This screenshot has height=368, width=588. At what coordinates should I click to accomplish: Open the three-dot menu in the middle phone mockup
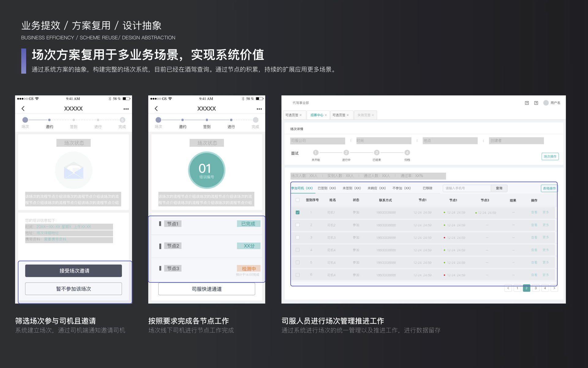[x=259, y=109]
